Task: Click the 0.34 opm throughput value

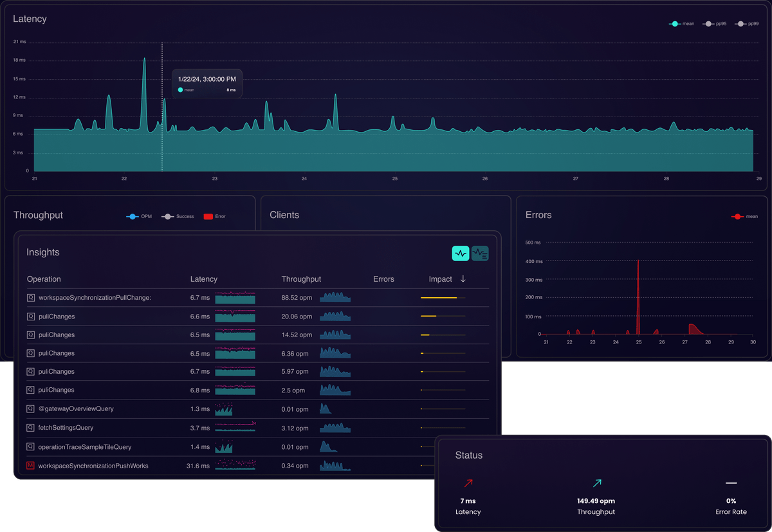Action: tap(295, 466)
